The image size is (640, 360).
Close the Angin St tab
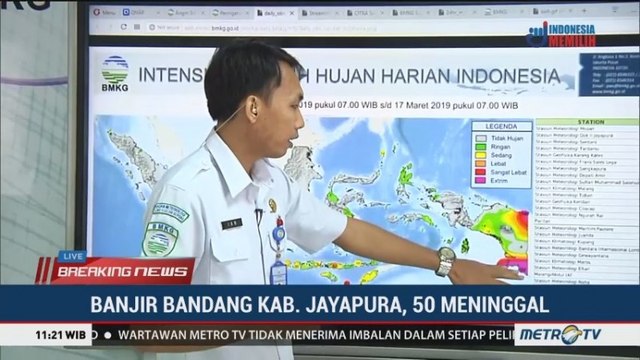[203, 13]
